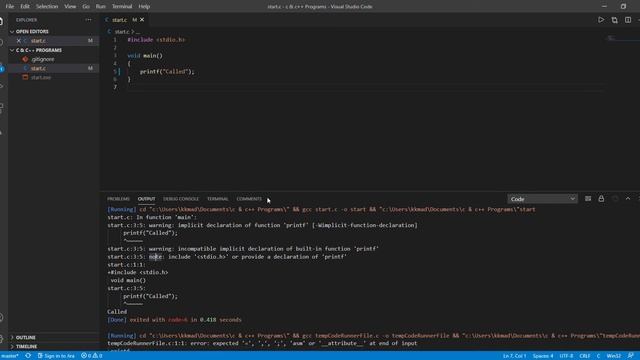Switch to the Output panel tab
The image size is (640, 360).
tap(147, 199)
